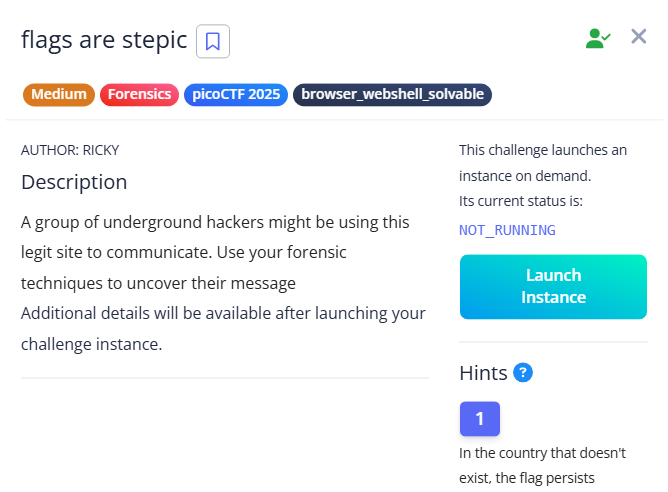Launch the challenge instance
Viewport: 668px width, 492px height.
pos(553,287)
